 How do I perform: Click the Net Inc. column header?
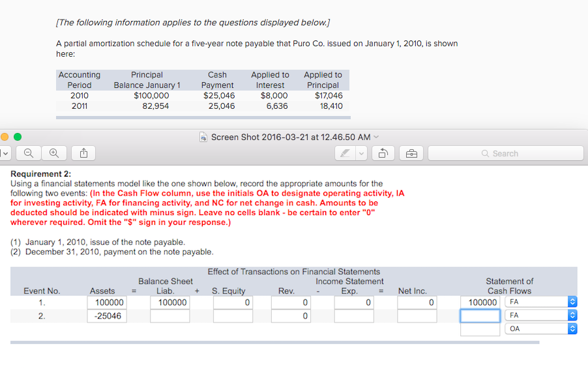(413, 291)
